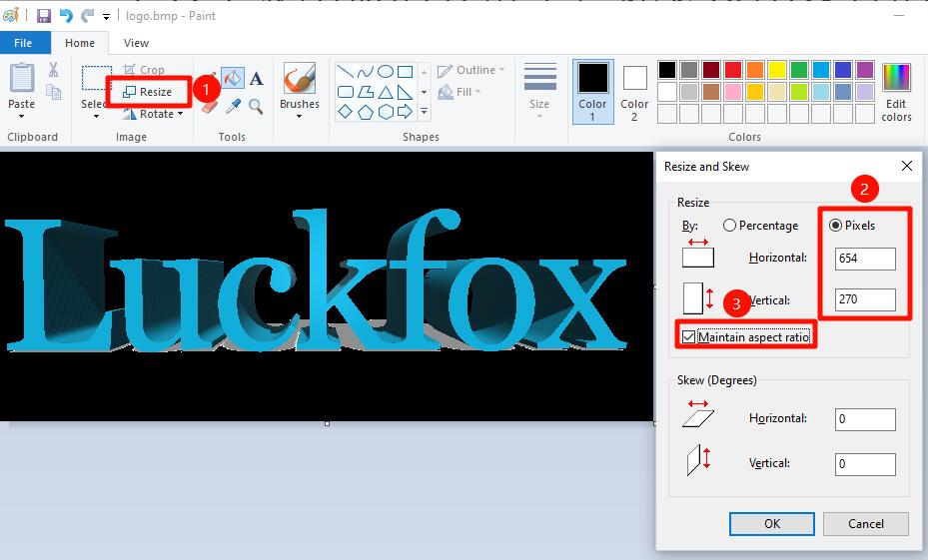Open the Customize Quick Access Toolbar arrow
The height and width of the screenshot is (560, 928).
click(x=106, y=17)
